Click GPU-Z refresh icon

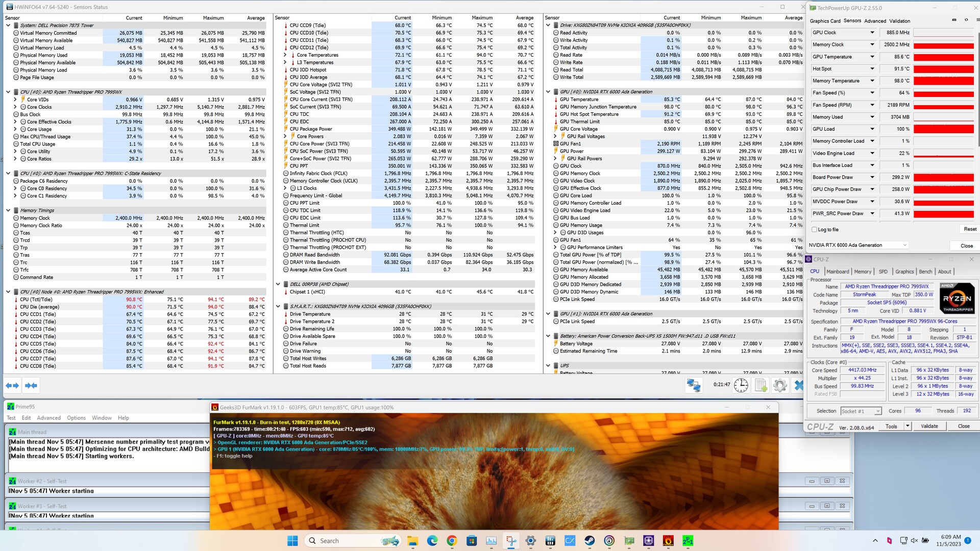tap(966, 20)
